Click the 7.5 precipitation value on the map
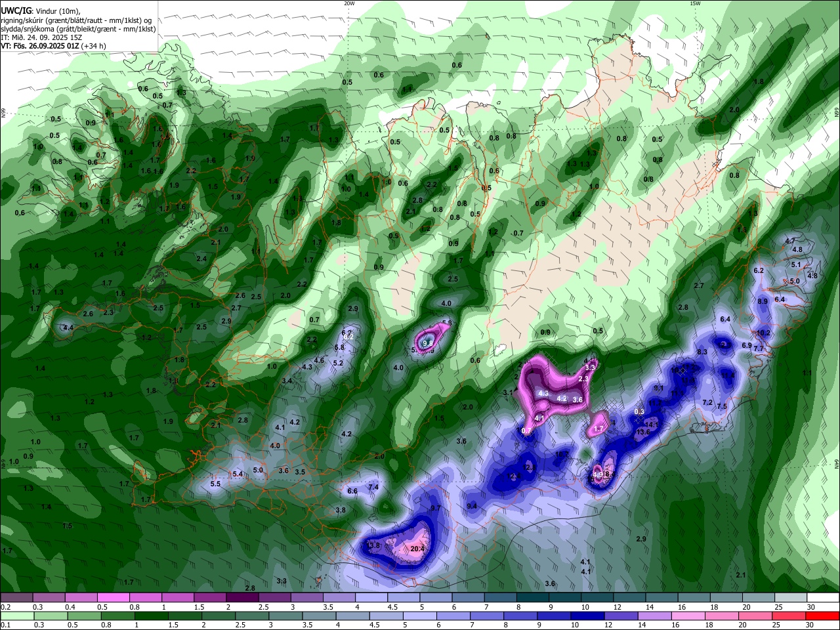840x630 pixels. 722,407
